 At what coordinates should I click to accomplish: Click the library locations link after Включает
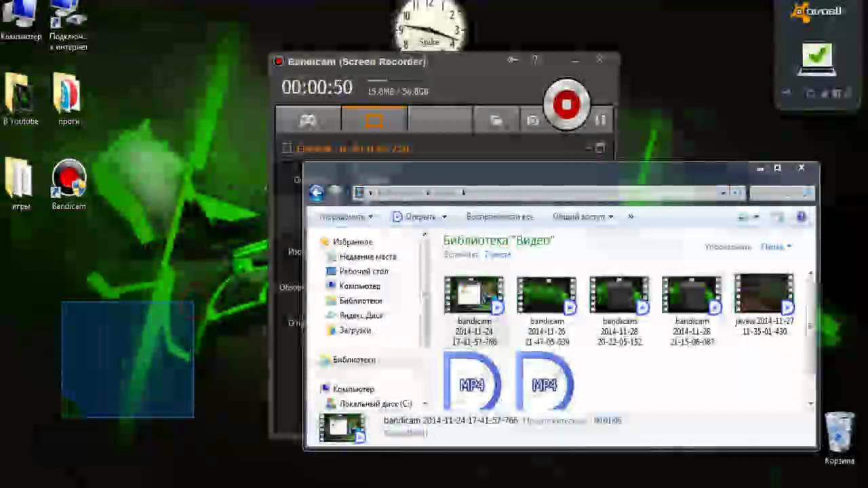click(x=497, y=255)
